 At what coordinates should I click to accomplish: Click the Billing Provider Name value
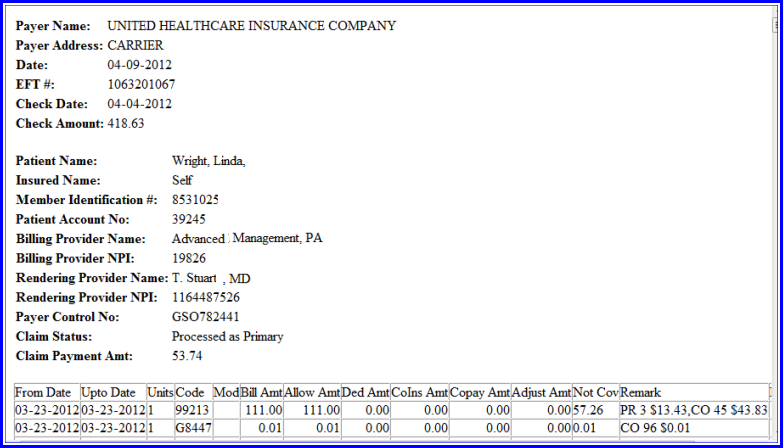pyautogui.click(x=247, y=239)
